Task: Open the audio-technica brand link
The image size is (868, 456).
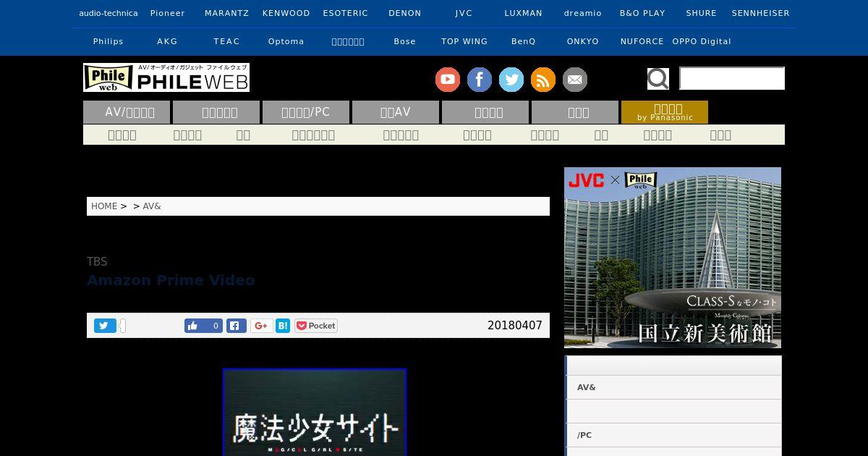Action: (109, 13)
